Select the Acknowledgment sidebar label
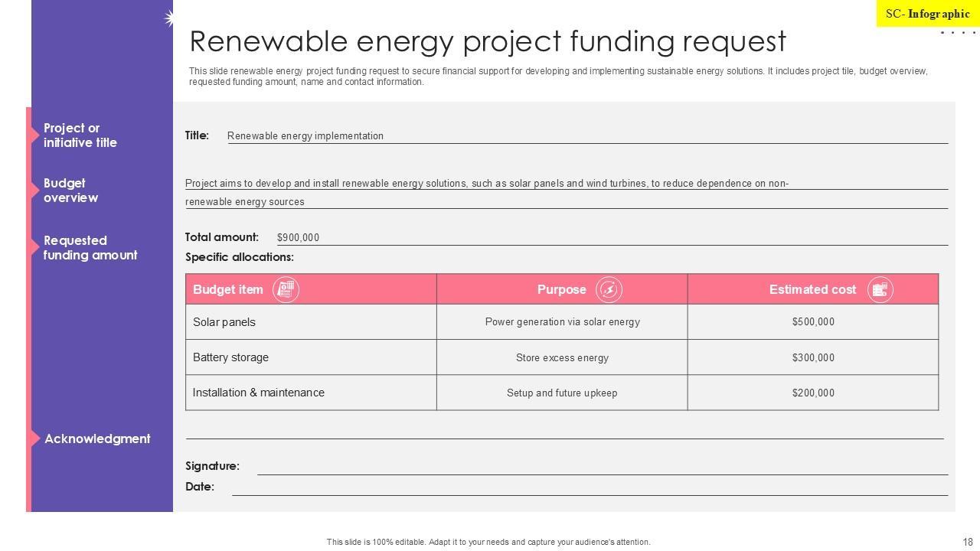The height and width of the screenshot is (551, 980). [97, 439]
